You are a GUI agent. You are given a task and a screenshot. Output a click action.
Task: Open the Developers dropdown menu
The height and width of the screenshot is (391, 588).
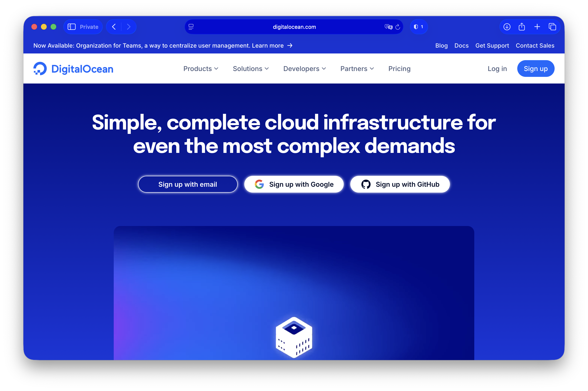pos(304,69)
